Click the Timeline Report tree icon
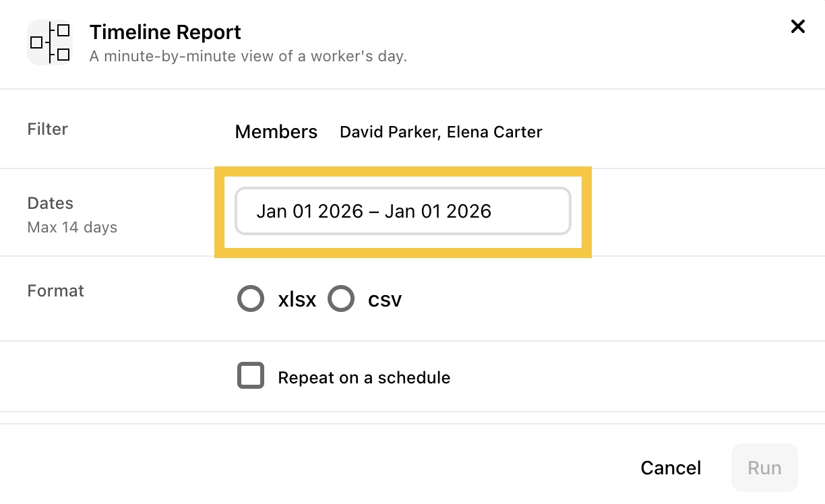The height and width of the screenshot is (504, 825). (50, 42)
